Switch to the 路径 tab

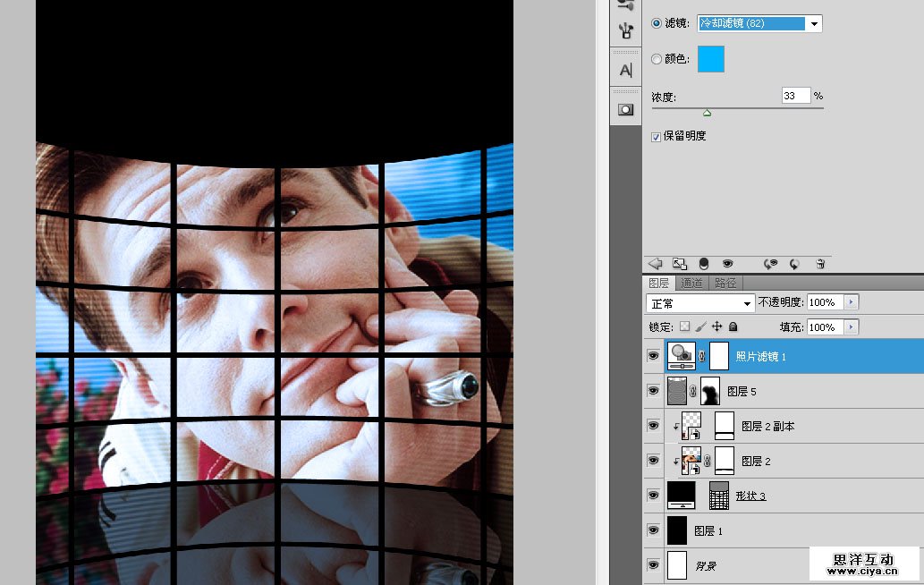tap(725, 283)
